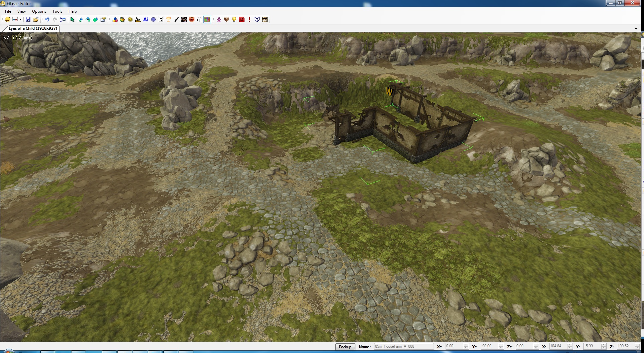Open the 3D glasses dropdown arrow
Image resolution: width=644 pixels, height=353 pixels.
click(x=20, y=20)
